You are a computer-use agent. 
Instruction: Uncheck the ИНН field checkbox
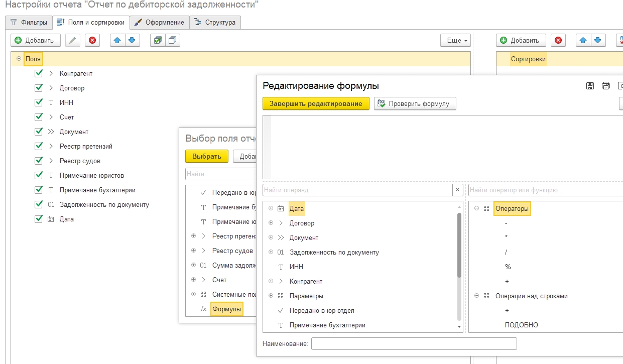[39, 102]
